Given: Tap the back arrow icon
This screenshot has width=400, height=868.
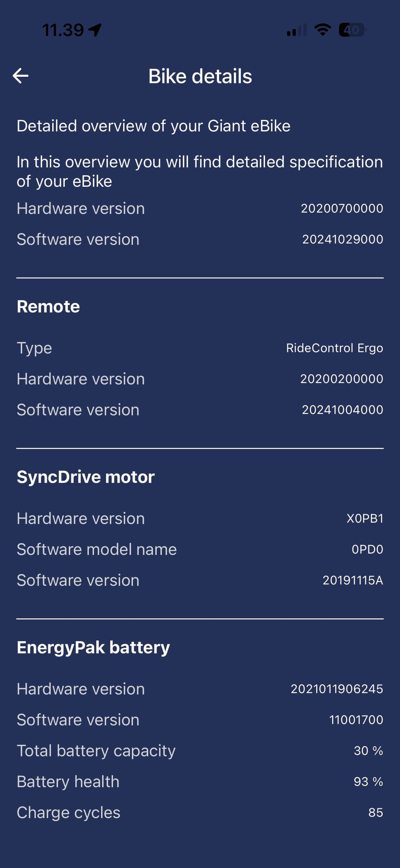Looking at the screenshot, I should click(20, 76).
